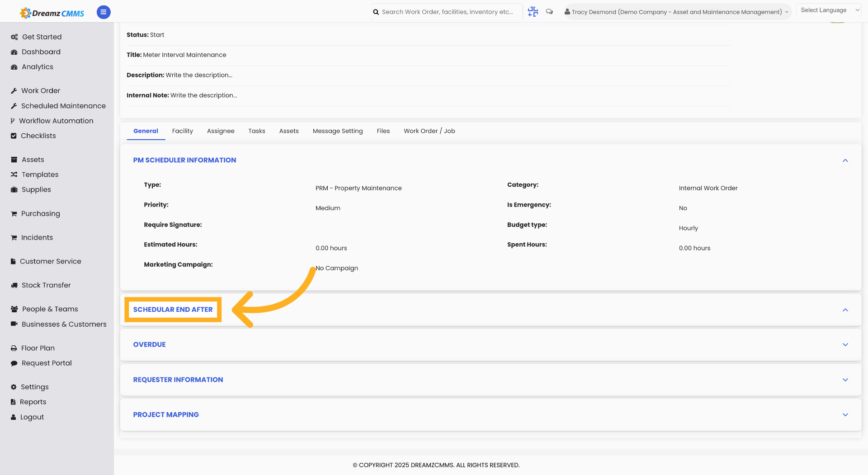
Task: Click the Work Order wrench icon
Action: pos(14,91)
